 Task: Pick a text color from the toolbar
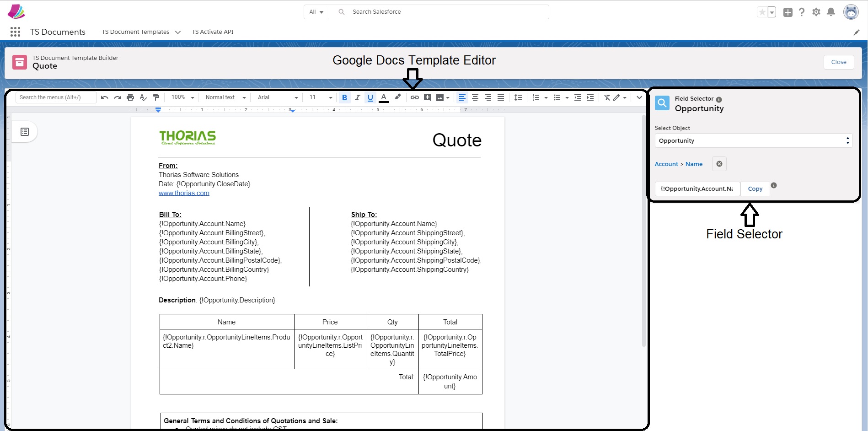(x=384, y=97)
